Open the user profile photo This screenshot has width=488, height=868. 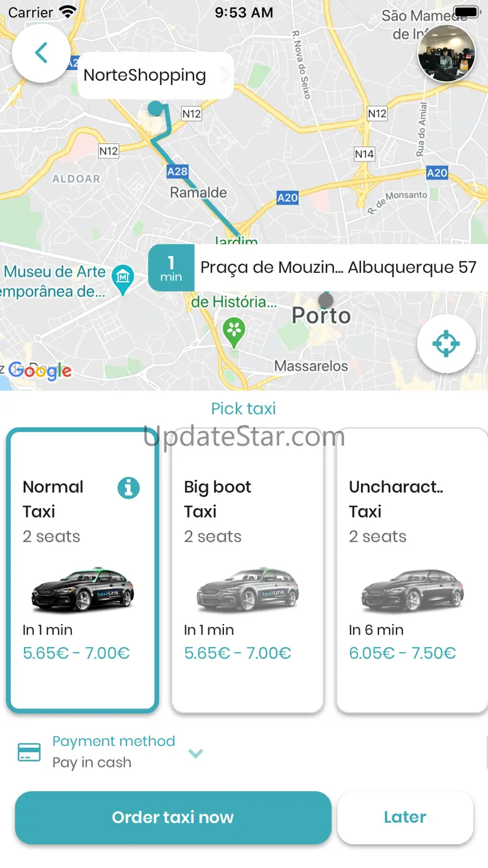click(x=446, y=54)
